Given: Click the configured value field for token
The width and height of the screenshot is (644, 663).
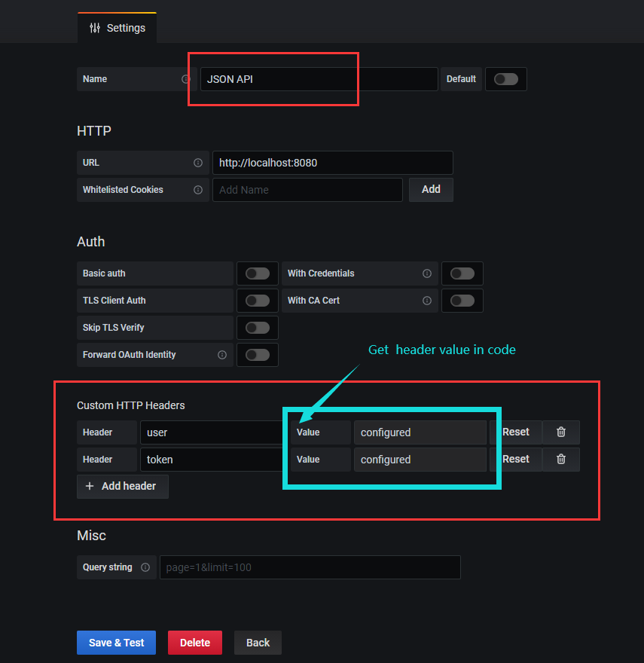Looking at the screenshot, I should [x=420, y=459].
